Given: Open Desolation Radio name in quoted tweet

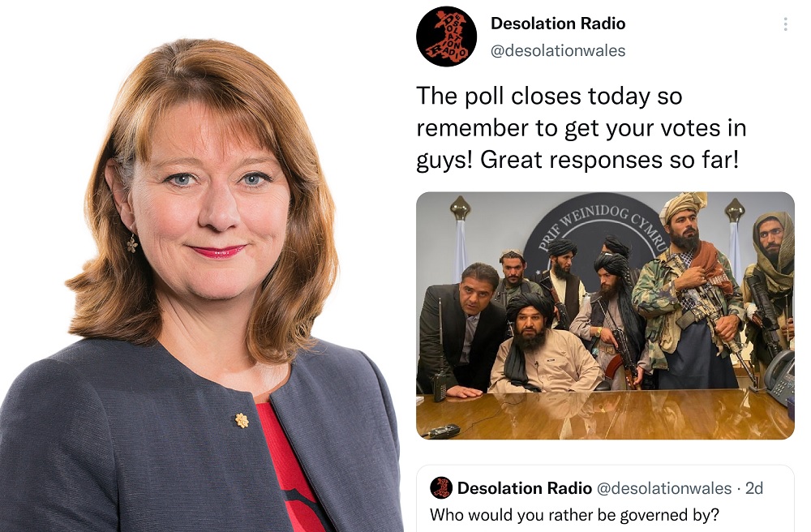Looking at the screenshot, I should (x=525, y=488).
